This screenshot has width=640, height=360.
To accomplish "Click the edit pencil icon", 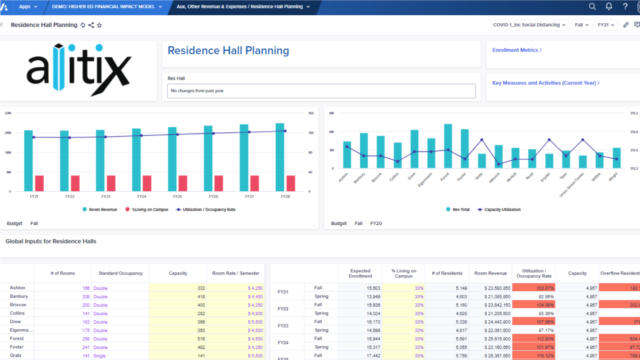I will (626, 25).
